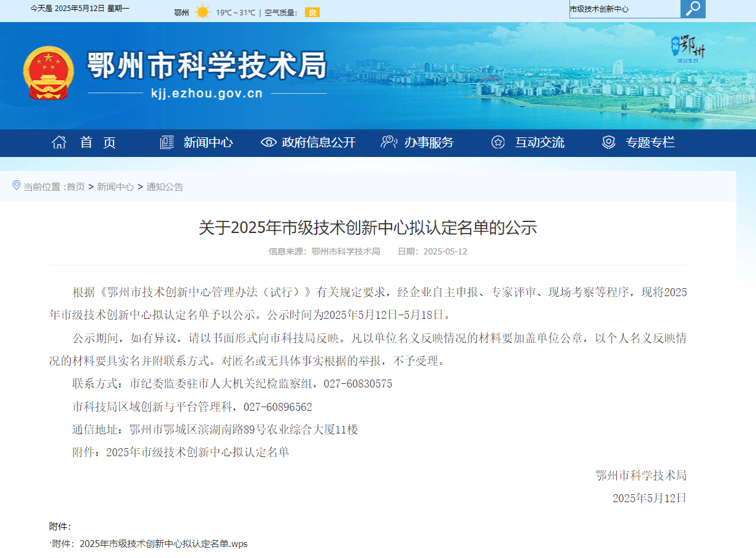Click the magnifier icon to search
The image size is (756, 558).
coord(693,9)
